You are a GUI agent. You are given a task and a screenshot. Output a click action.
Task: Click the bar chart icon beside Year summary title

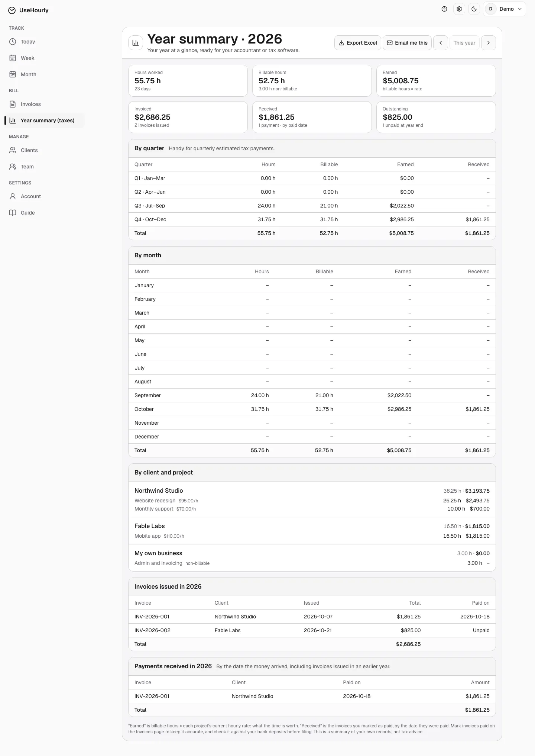pyautogui.click(x=136, y=43)
